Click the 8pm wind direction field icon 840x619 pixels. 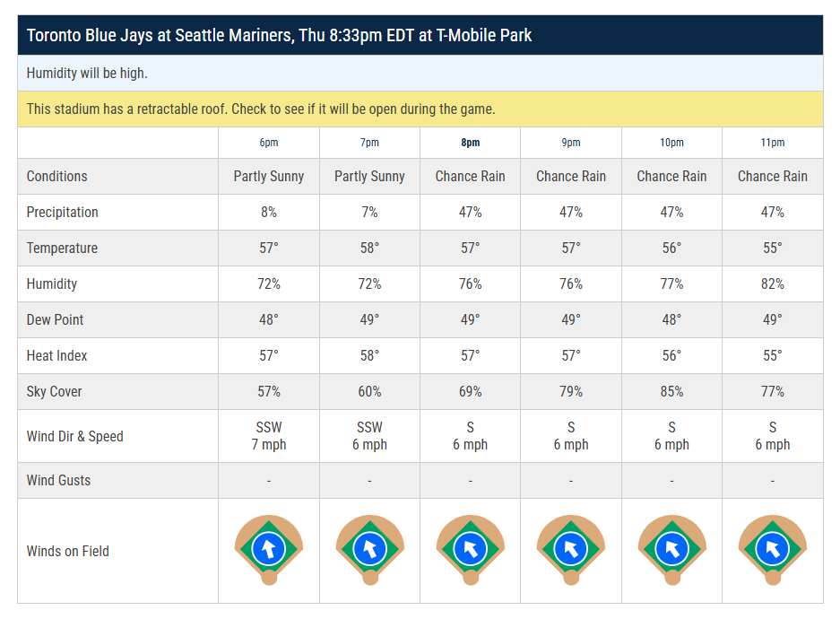coord(471,549)
